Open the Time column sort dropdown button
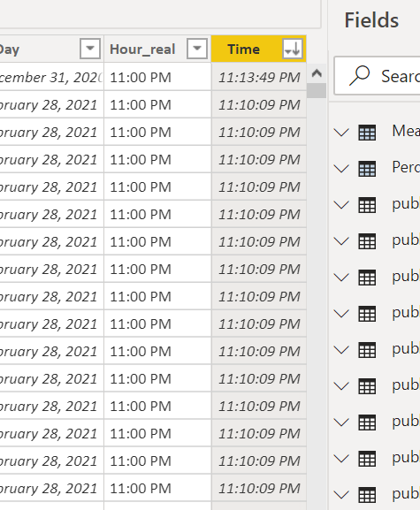This screenshot has width=420, height=510. 293,49
